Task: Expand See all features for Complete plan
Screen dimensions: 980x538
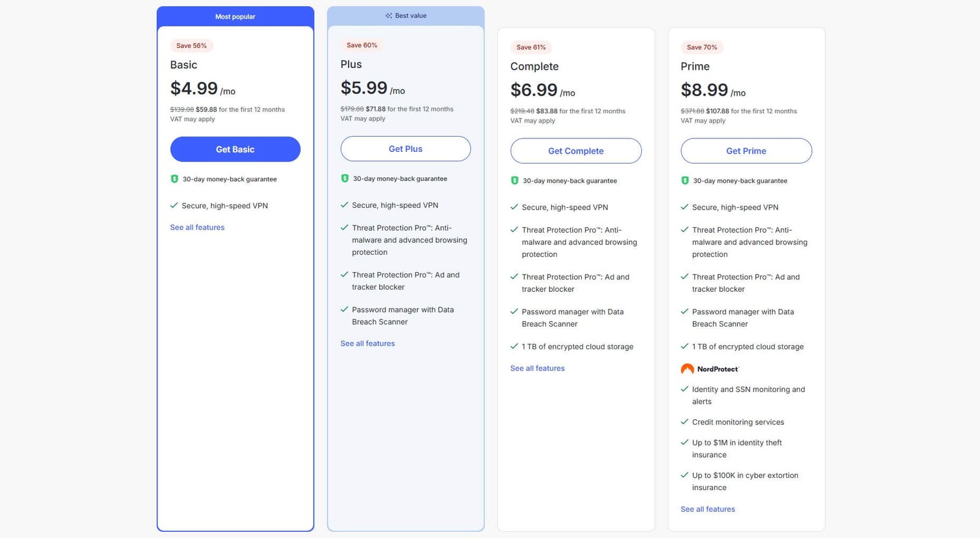Action: pos(537,368)
